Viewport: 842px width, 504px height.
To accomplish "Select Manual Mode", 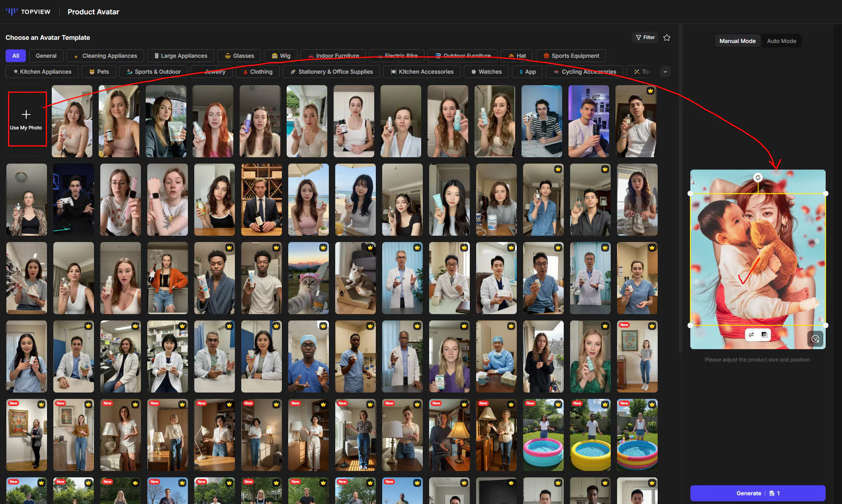I will (x=737, y=41).
